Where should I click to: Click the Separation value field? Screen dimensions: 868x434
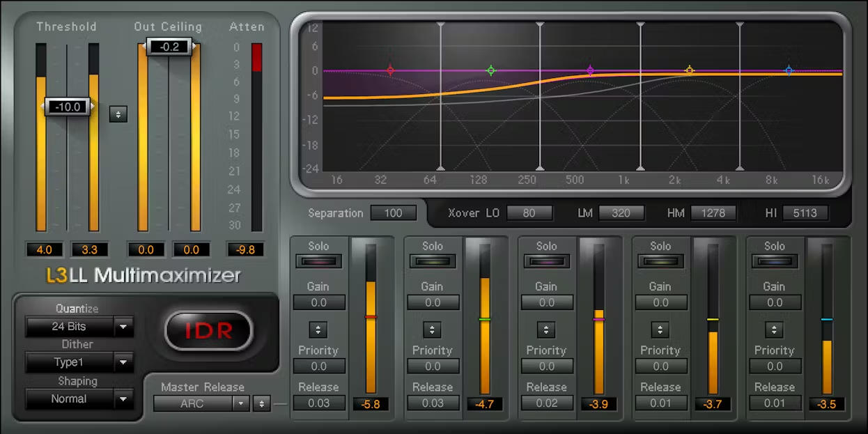(x=394, y=213)
